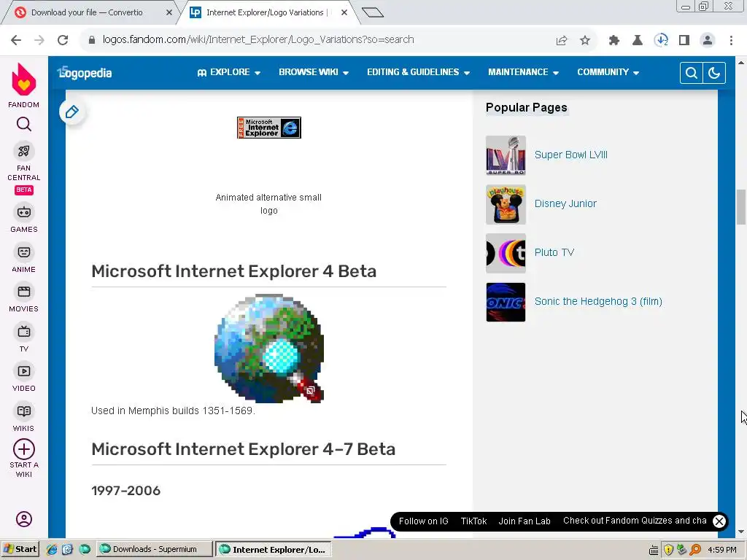Open the Wikis book icon
The width and height of the screenshot is (747, 560).
[24, 411]
